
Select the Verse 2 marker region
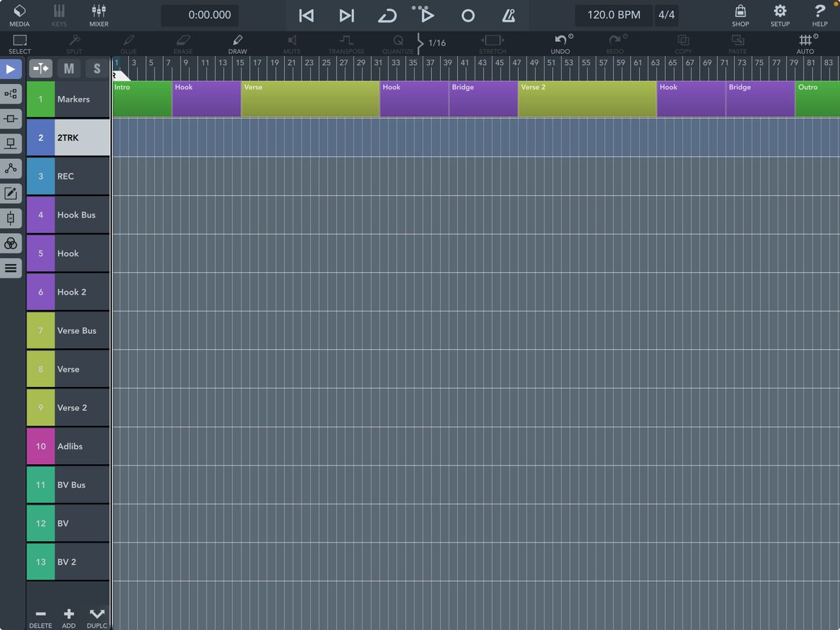587,99
